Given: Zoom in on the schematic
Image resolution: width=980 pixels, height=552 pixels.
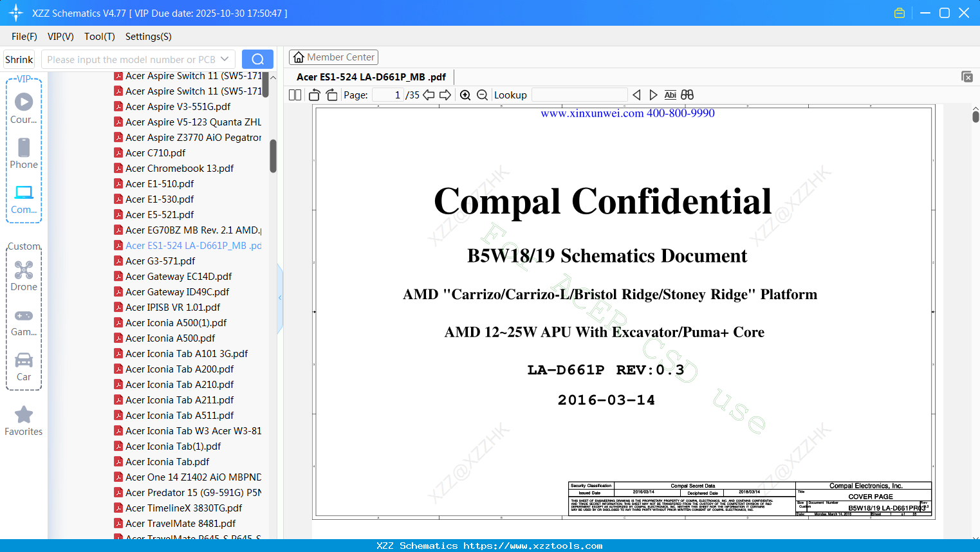Looking at the screenshot, I should [465, 95].
